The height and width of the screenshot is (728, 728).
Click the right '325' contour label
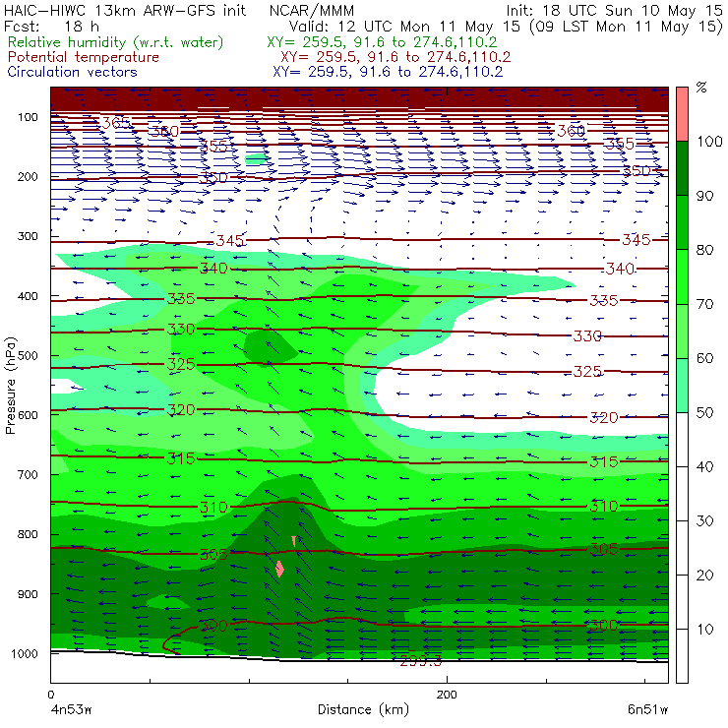click(x=587, y=372)
